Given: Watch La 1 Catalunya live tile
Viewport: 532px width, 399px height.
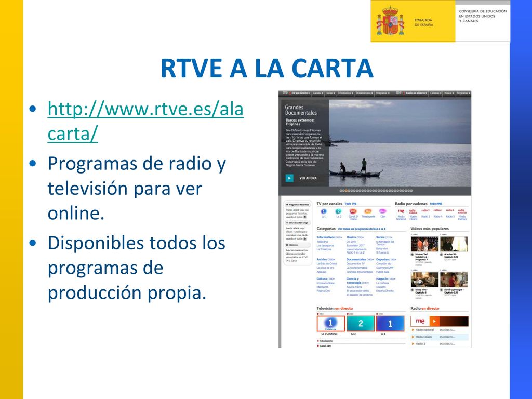Looking at the screenshot, I should point(331,323).
